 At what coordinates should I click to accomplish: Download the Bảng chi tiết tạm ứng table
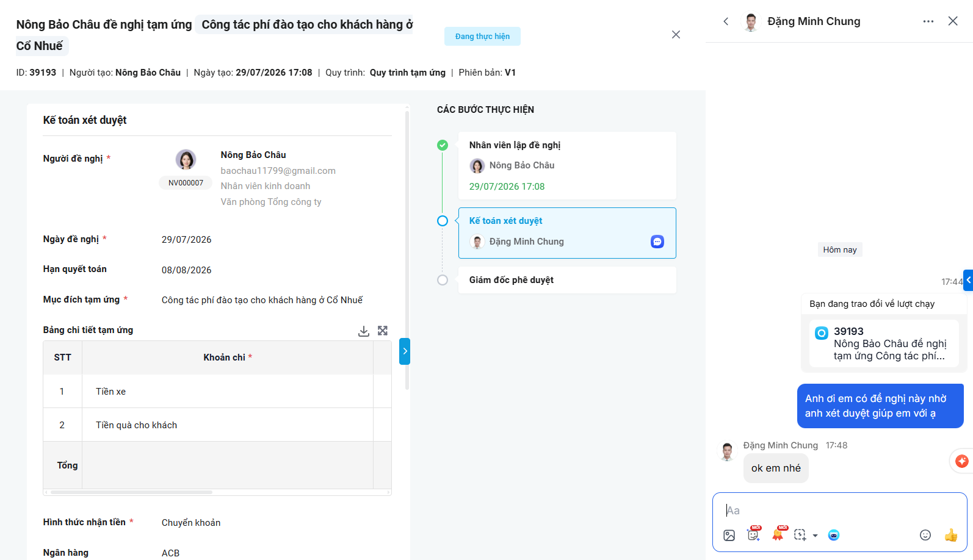364,331
